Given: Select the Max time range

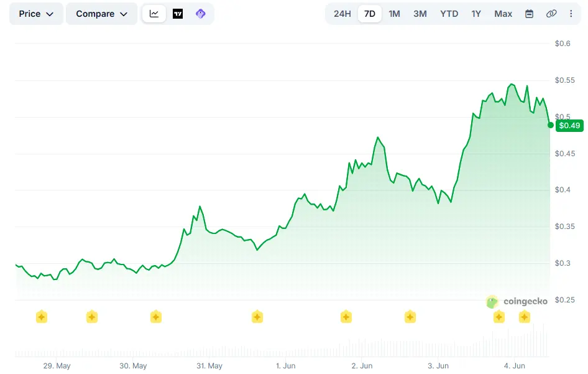Looking at the screenshot, I should pos(503,14).
